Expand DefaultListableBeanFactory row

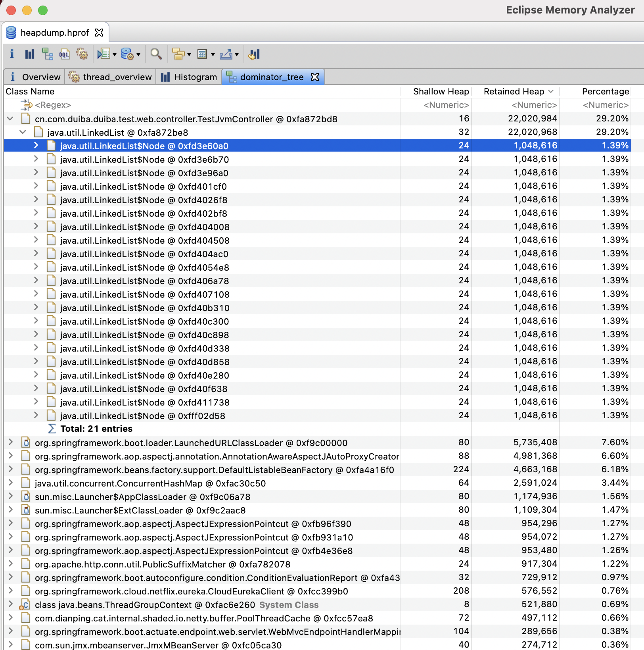[x=11, y=469]
